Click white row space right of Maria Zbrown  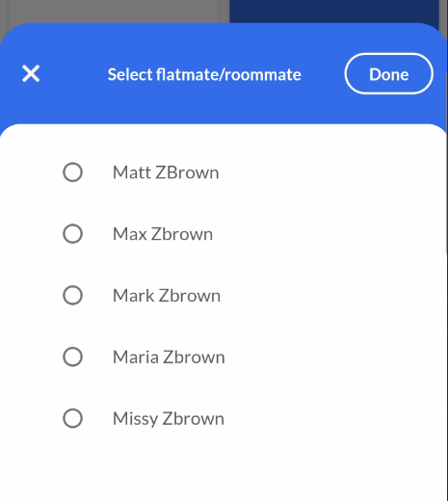point(334,357)
